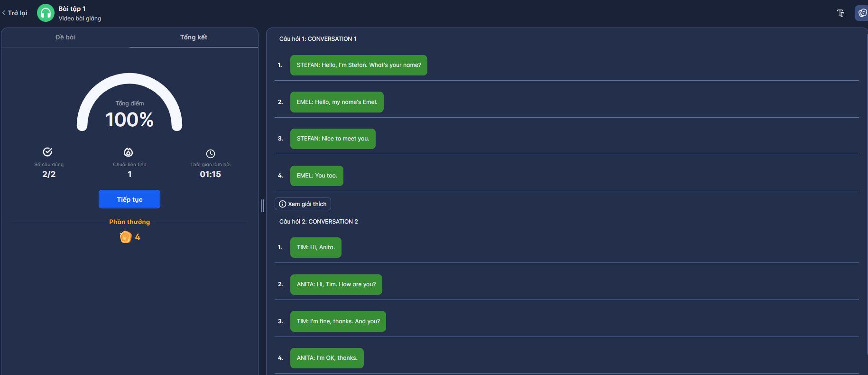Go back with the Trở lại link
The height and width of the screenshot is (375, 868).
[15, 13]
